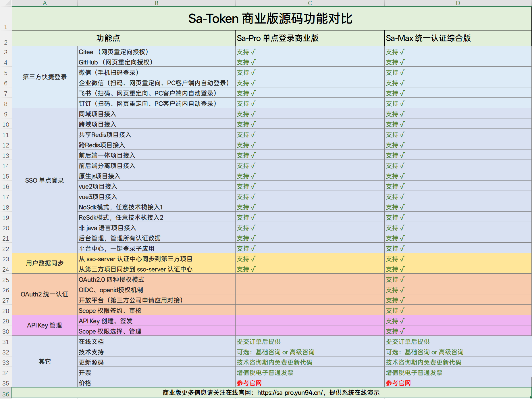
Task: Select column C header
Action: click(x=310, y=3)
